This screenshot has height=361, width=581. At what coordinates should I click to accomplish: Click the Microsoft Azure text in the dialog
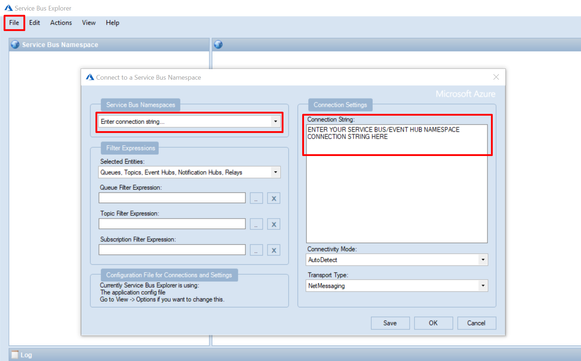pyautogui.click(x=465, y=94)
